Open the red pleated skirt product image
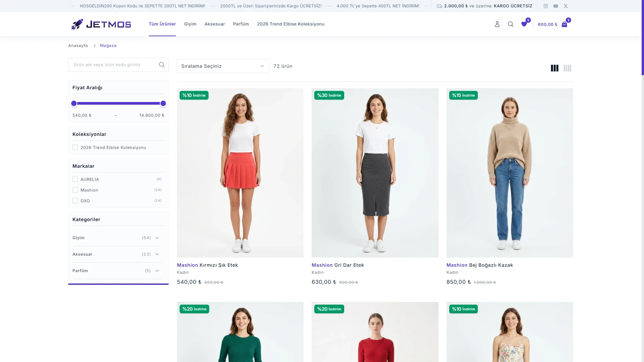Image resolution: width=644 pixels, height=362 pixels. [240, 173]
